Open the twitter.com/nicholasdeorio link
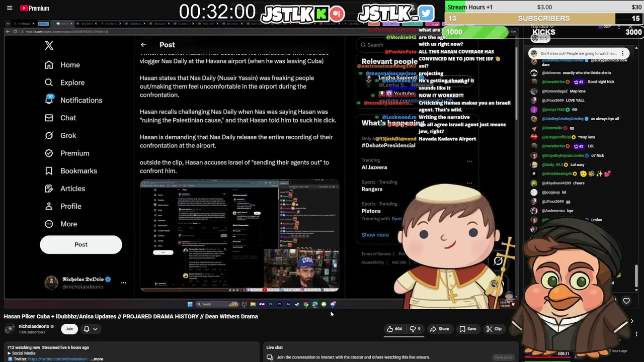Viewport: 644px width, 362px height. 58,359
